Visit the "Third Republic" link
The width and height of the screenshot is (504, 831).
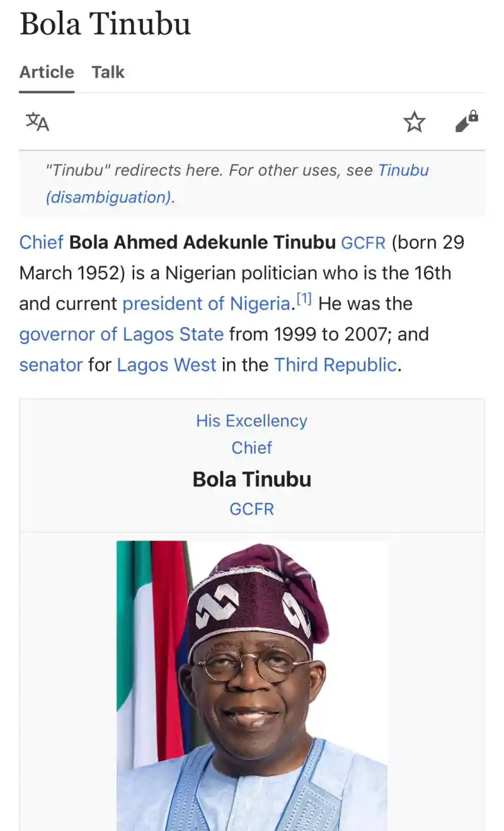point(336,365)
